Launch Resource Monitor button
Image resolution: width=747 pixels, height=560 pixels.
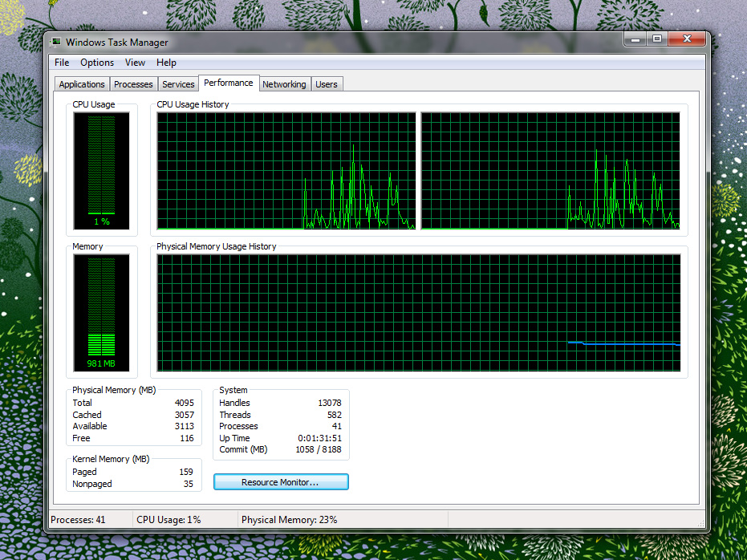pos(281,482)
